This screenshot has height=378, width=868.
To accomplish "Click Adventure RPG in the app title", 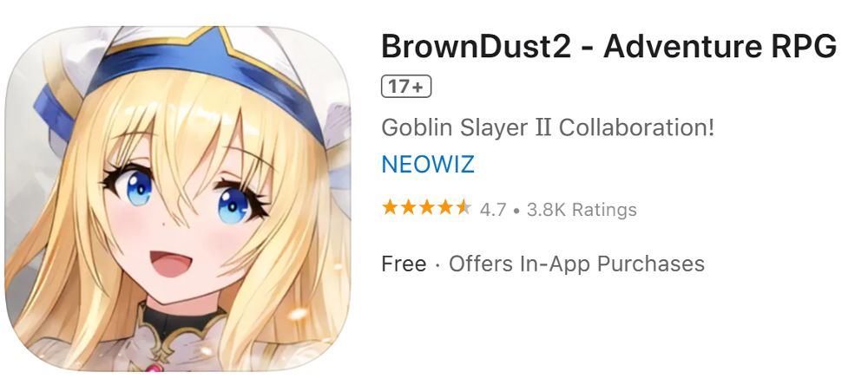I will click(x=720, y=47).
